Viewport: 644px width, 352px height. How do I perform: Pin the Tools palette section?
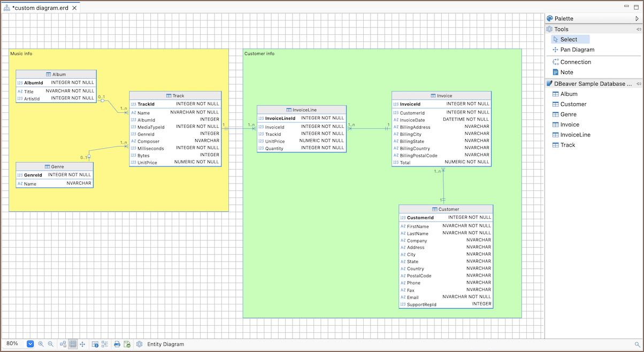(x=638, y=29)
